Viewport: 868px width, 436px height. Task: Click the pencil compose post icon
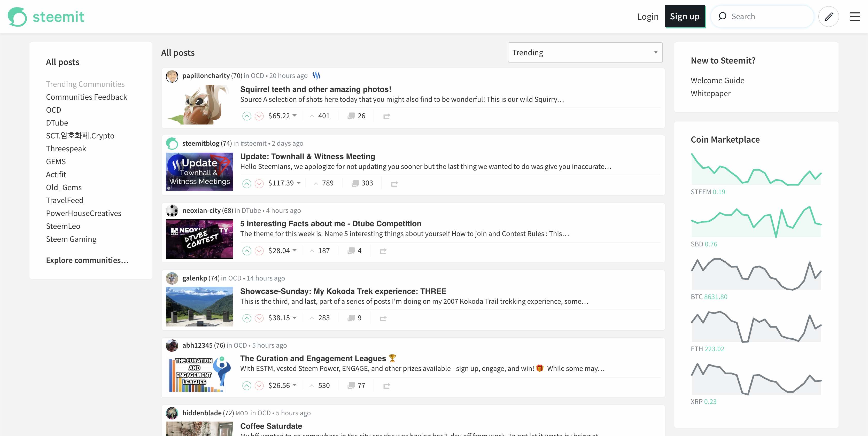coord(828,17)
